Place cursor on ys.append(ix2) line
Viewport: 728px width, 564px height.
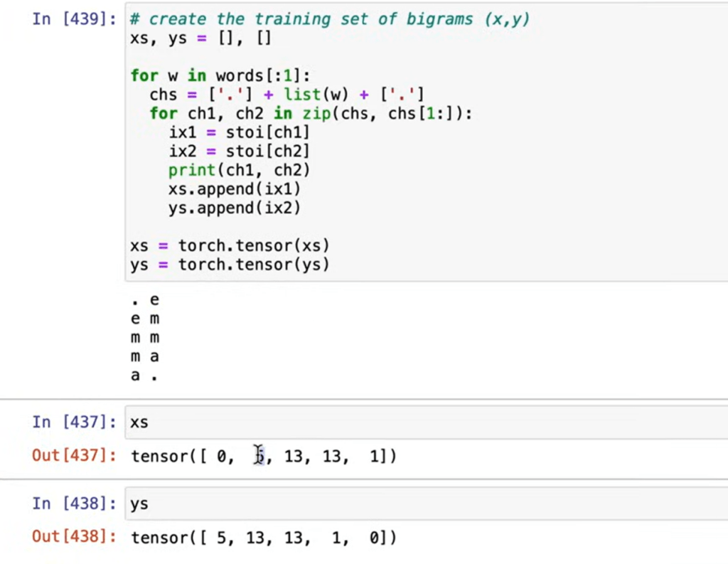(x=235, y=208)
